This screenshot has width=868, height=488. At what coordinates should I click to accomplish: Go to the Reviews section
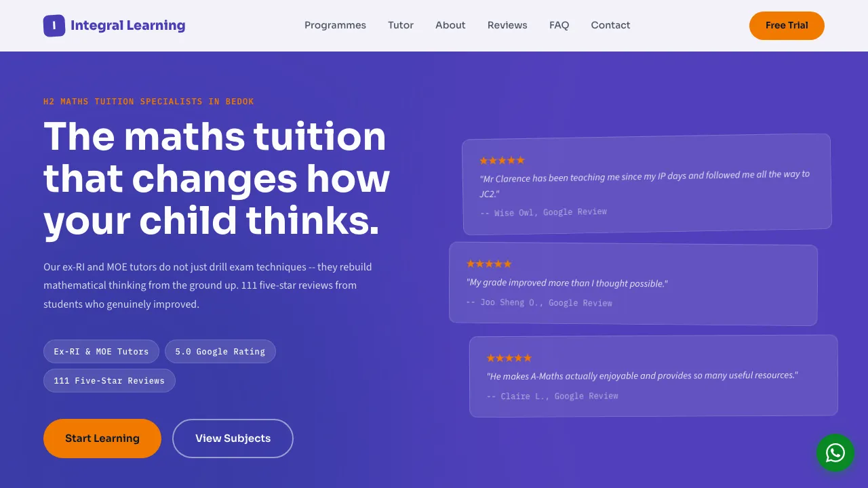[x=507, y=25]
